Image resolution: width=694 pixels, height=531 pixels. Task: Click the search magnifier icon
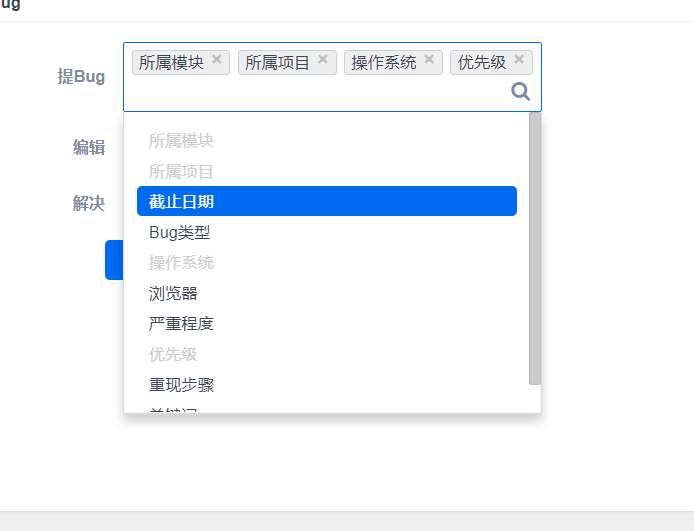click(521, 92)
